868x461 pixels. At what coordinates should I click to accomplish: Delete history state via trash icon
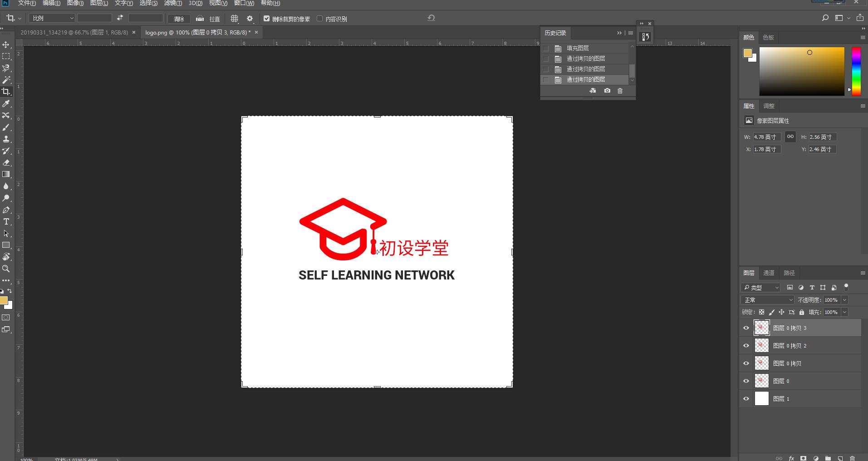(x=620, y=91)
